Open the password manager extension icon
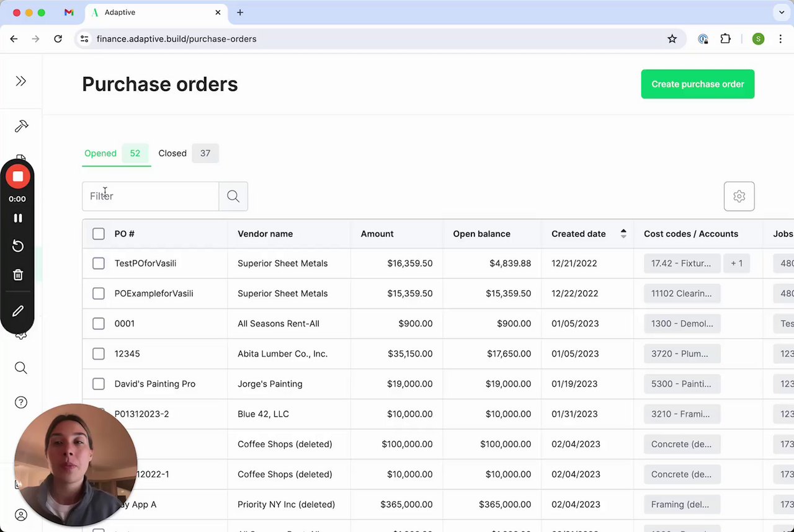 point(703,39)
